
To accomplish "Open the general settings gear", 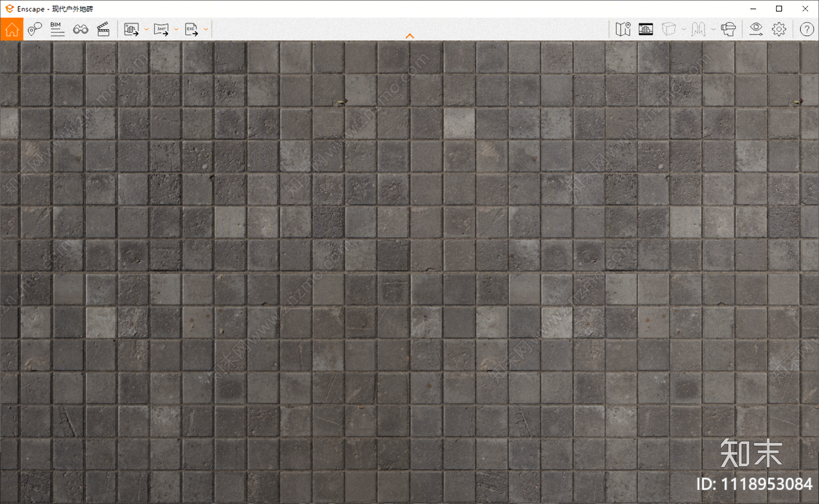I will (779, 29).
